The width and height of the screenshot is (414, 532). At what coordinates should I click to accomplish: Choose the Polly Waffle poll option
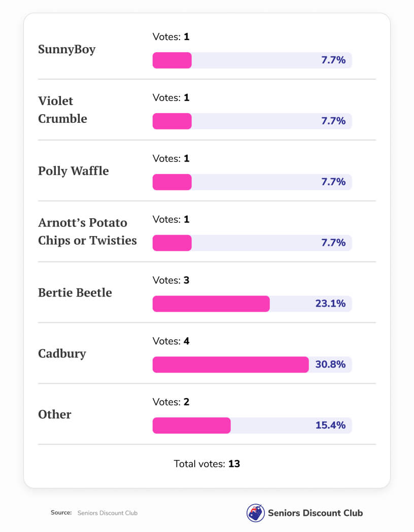73,171
